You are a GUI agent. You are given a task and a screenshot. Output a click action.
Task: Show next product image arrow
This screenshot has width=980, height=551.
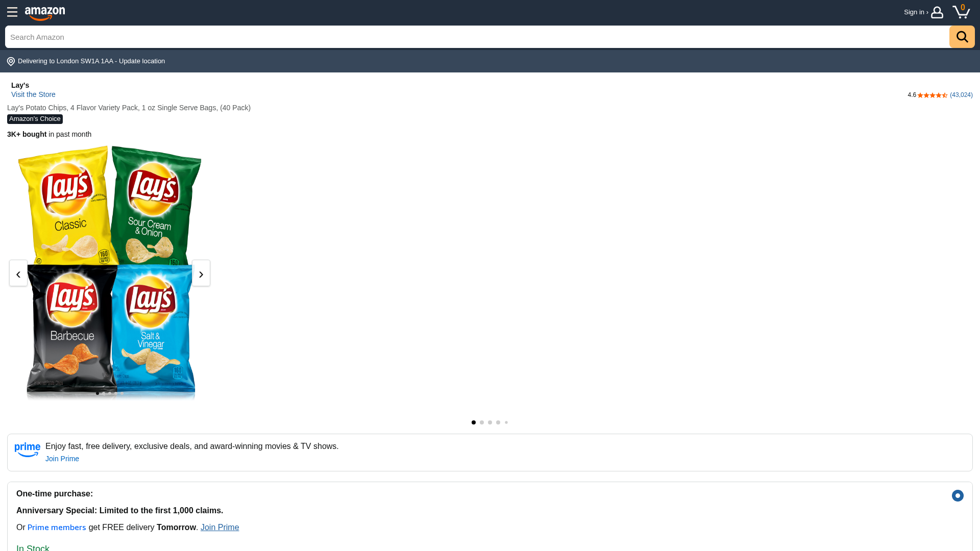point(201,273)
